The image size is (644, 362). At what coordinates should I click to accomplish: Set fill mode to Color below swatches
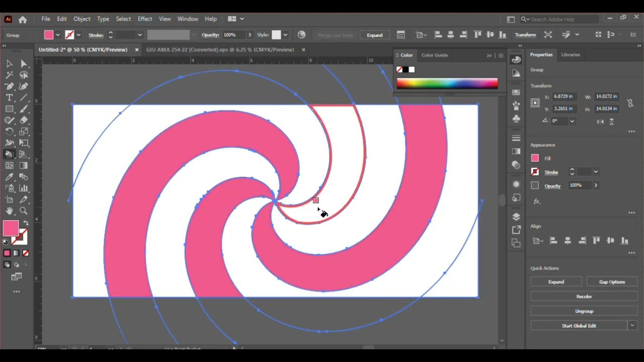7,253
